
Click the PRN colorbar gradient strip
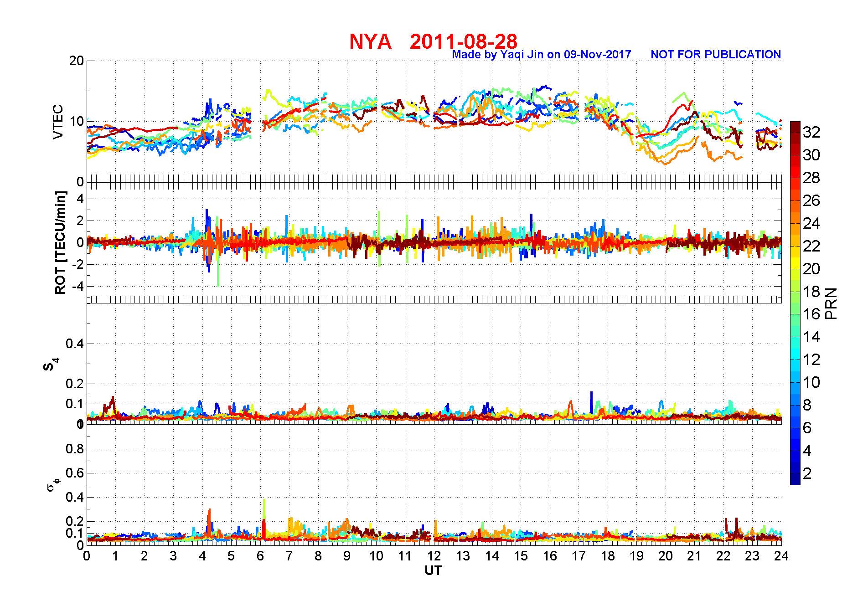tap(795, 303)
